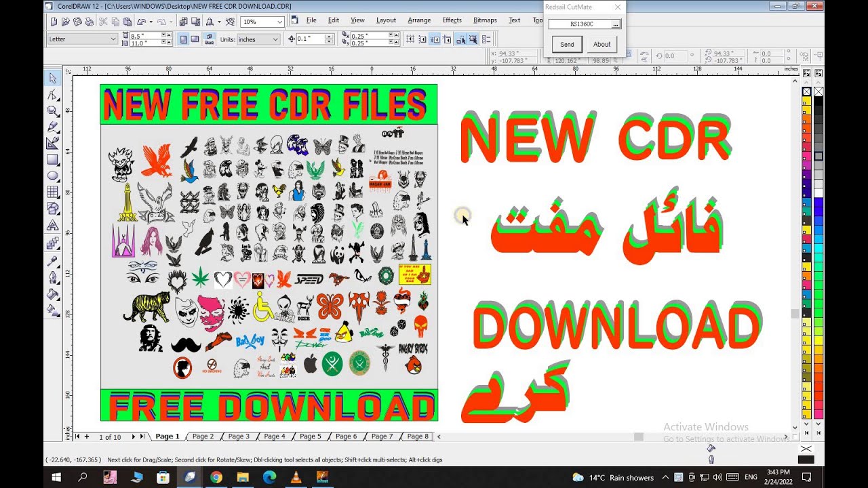Select the Text tool
This screenshot has width=868, height=488.
coord(53,226)
